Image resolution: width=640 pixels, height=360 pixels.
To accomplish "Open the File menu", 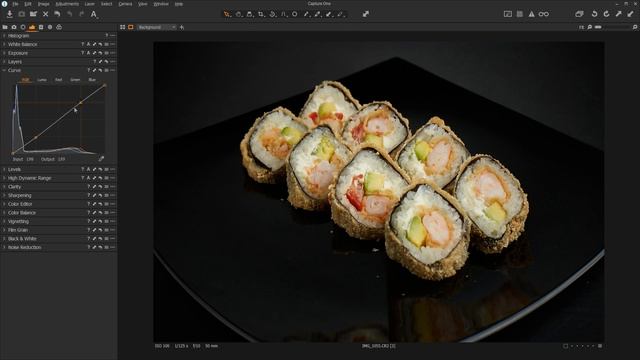I will [15, 4].
